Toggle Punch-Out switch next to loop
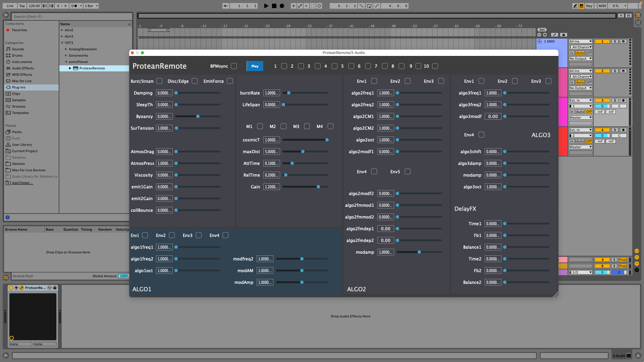Screen dimensions: 644x362 pos(377,6)
